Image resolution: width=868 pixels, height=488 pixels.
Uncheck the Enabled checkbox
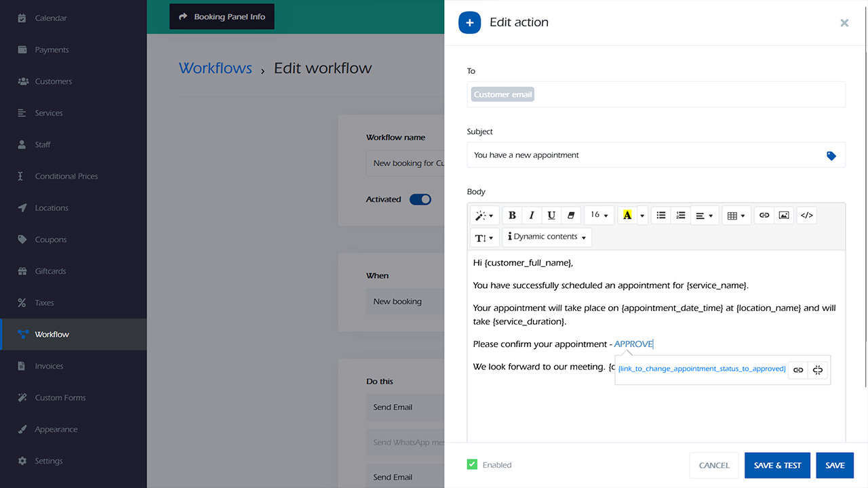point(472,465)
